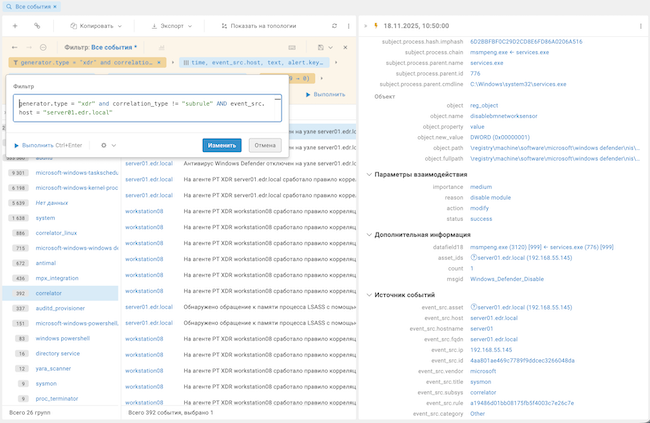The width and height of the screenshot is (650, 423).
Task: Select the 'microsoft-windows-taskschedu' group
Action: click(77, 173)
